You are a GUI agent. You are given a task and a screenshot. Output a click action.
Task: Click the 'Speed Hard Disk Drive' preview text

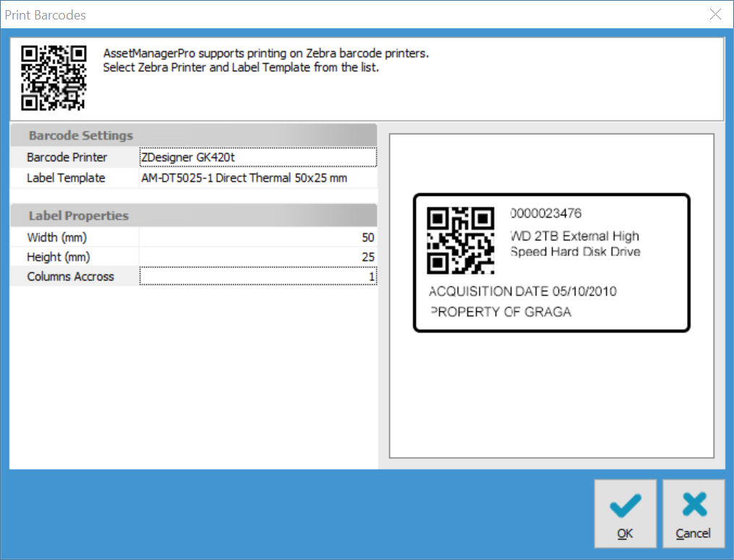point(576,251)
